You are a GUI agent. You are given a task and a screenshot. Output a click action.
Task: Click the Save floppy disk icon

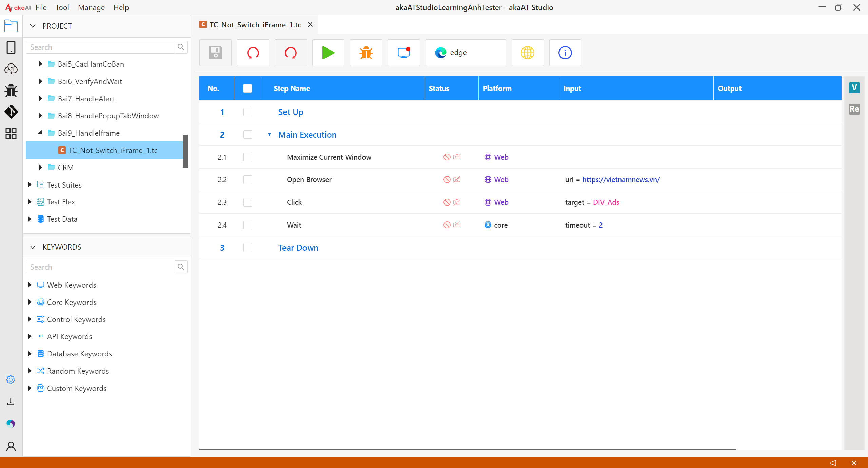pyautogui.click(x=215, y=53)
